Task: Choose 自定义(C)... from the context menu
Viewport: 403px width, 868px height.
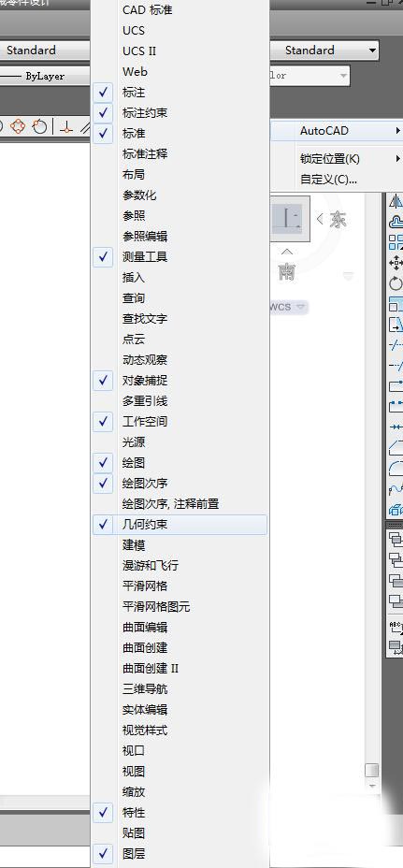Action: (x=329, y=179)
